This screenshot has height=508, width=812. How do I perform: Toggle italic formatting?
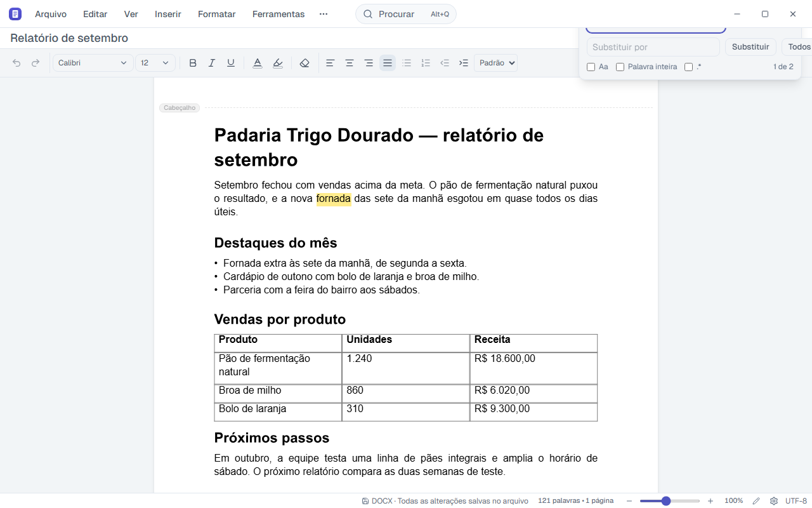tap(212, 63)
